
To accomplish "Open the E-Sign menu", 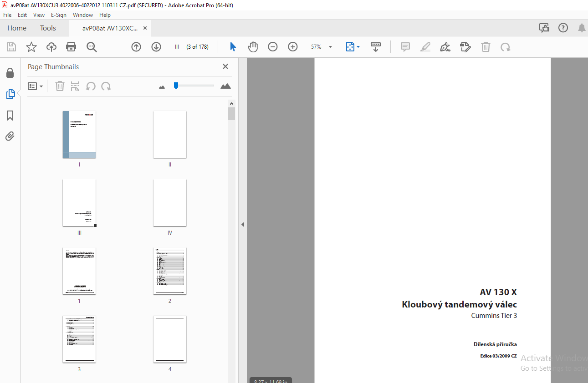I will pos(59,15).
